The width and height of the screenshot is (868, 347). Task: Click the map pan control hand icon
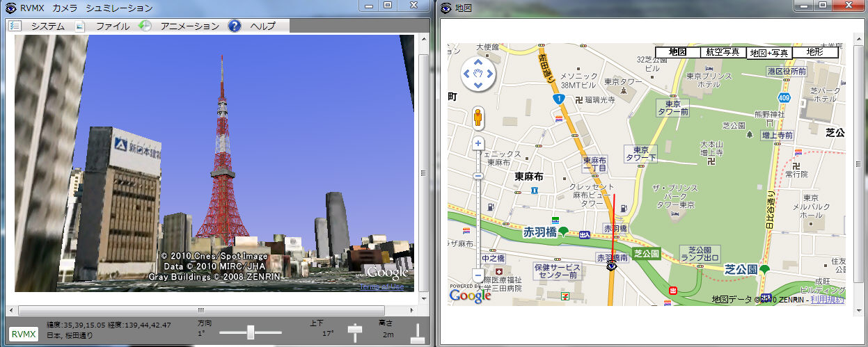click(478, 73)
